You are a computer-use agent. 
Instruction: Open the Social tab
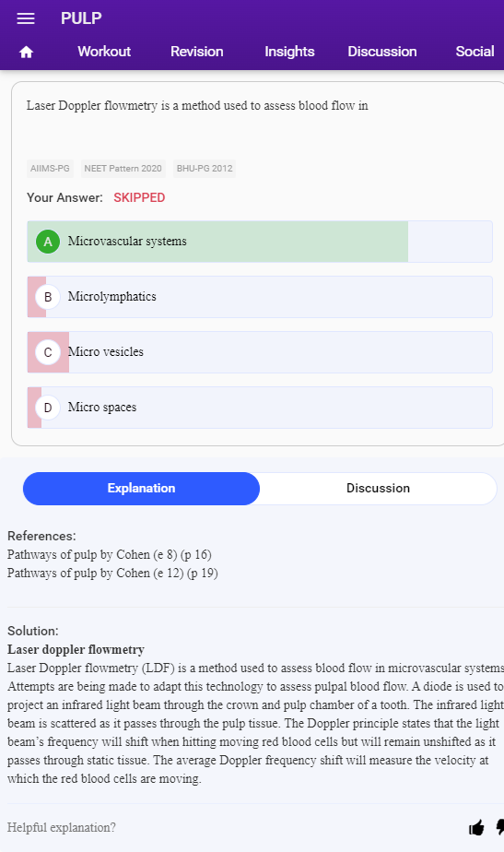pyautogui.click(x=475, y=52)
